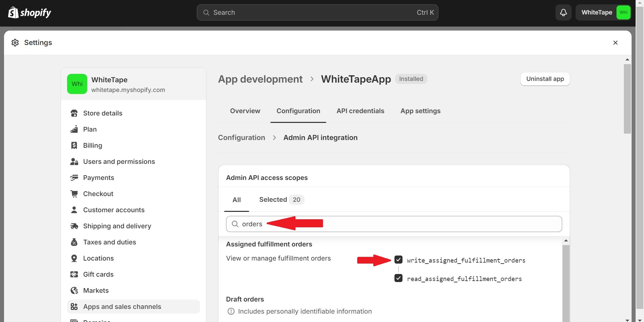Click the Payments icon
Viewport: 644px width, 322px height.
point(74,178)
